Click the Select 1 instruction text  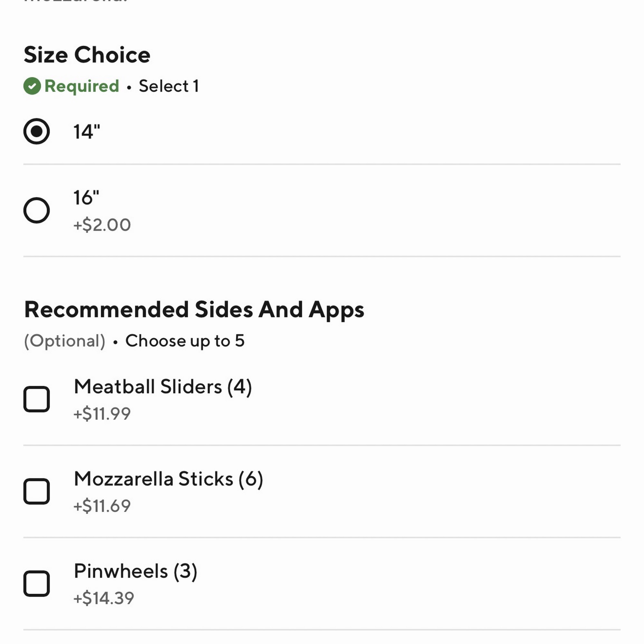(x=169, y=86)
